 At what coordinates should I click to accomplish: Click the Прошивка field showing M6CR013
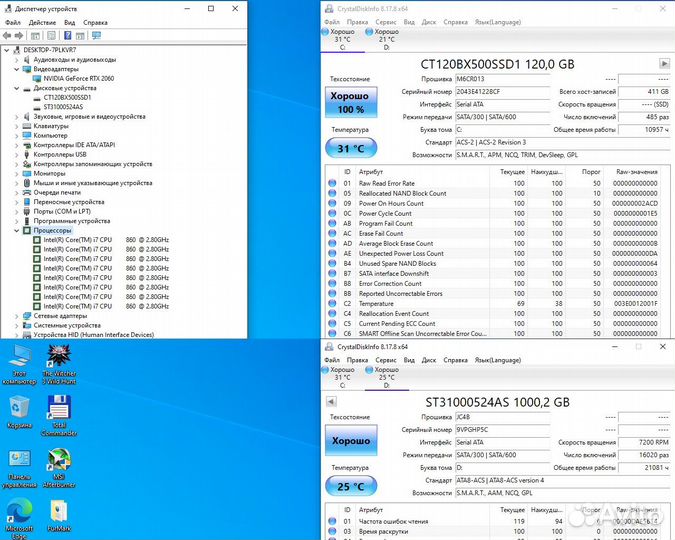tap(503, 79)
